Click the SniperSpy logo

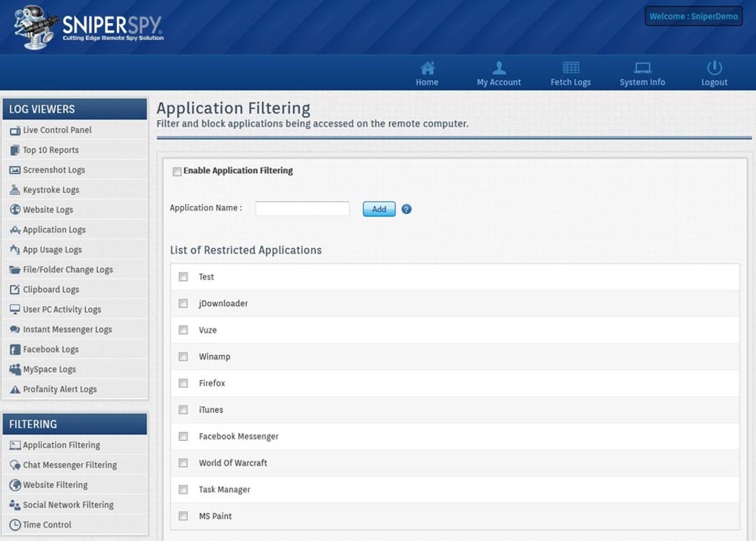88,27
